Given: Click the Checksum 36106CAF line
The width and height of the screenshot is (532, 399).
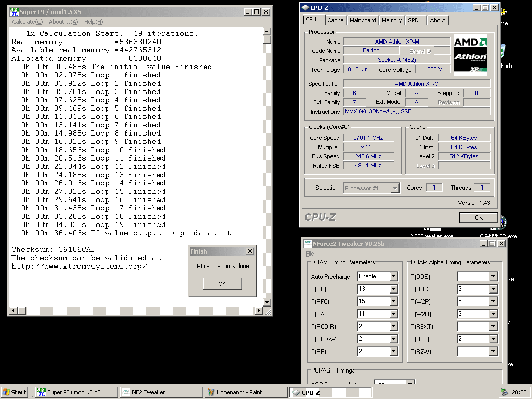Looking at the screenshot, I should 54,250.
